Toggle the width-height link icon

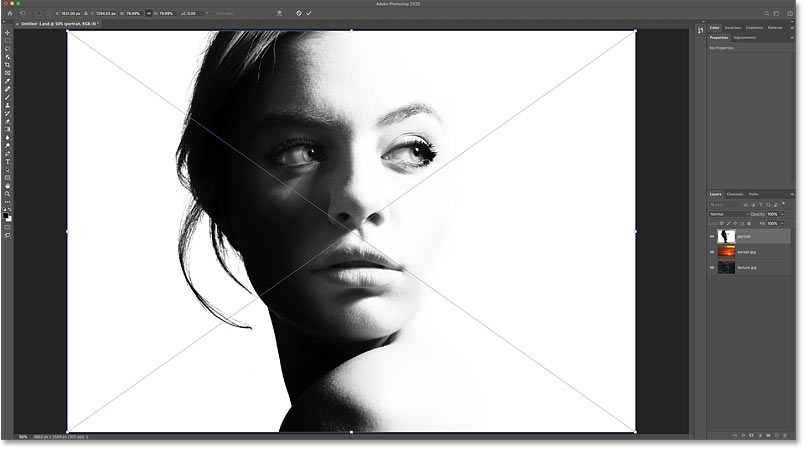146,13
